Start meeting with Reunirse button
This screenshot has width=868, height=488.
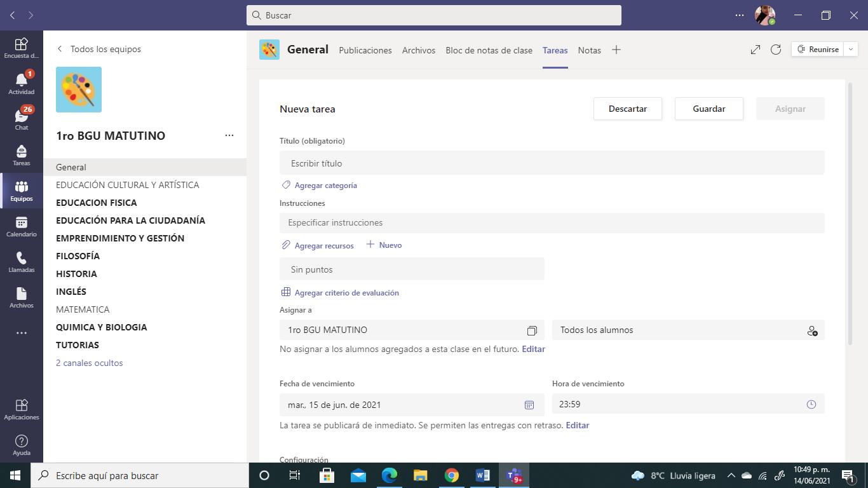pos(818,50)
